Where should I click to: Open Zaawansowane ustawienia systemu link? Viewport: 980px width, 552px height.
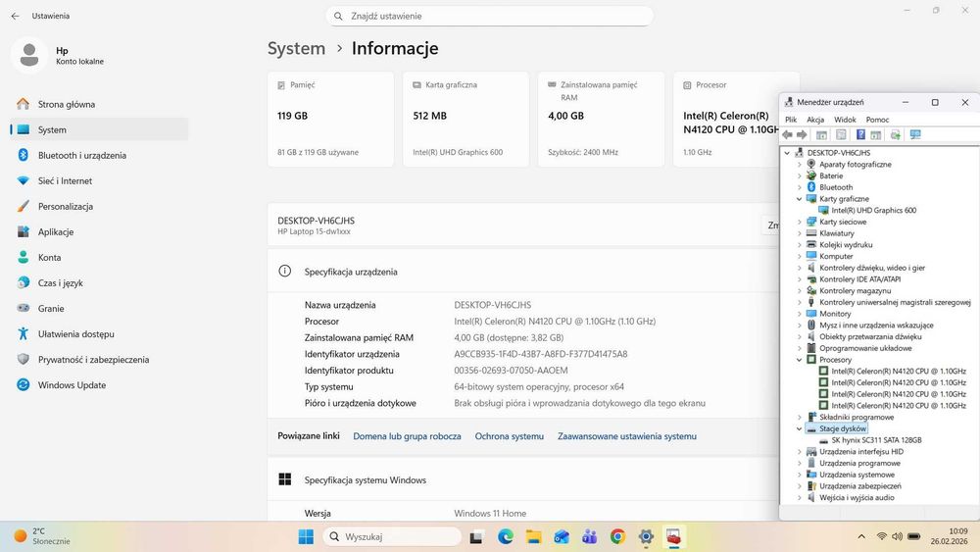tap(627, 436)
